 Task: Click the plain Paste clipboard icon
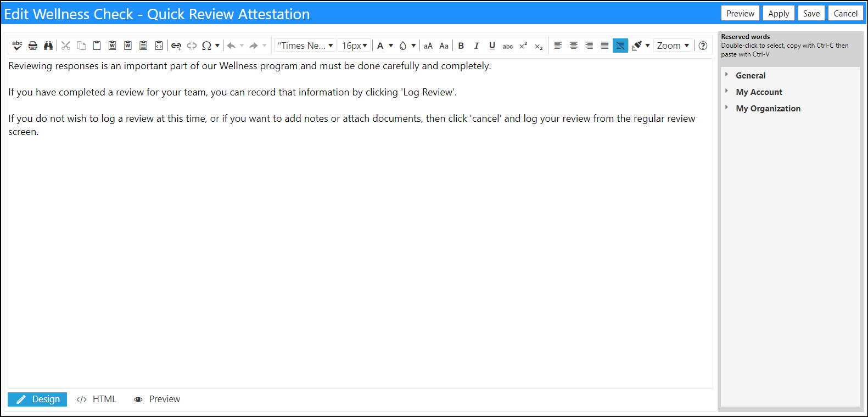click(97, 46)
